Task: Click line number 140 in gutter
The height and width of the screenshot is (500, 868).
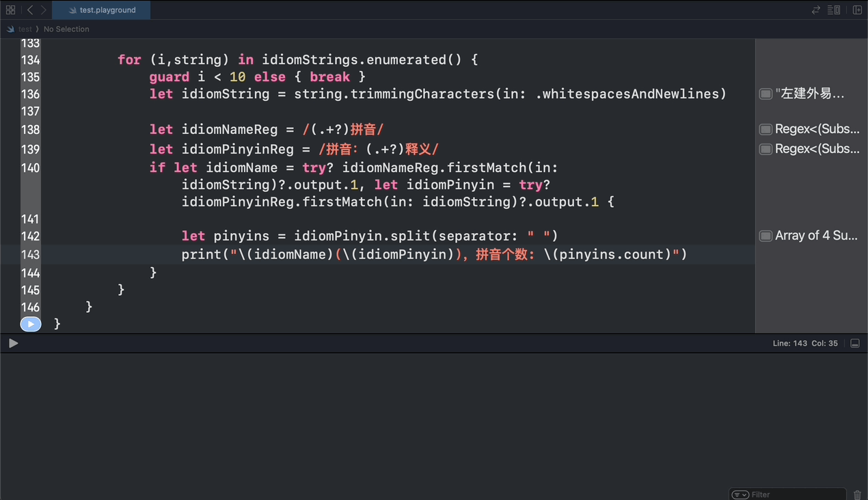Action: (31, 168)
